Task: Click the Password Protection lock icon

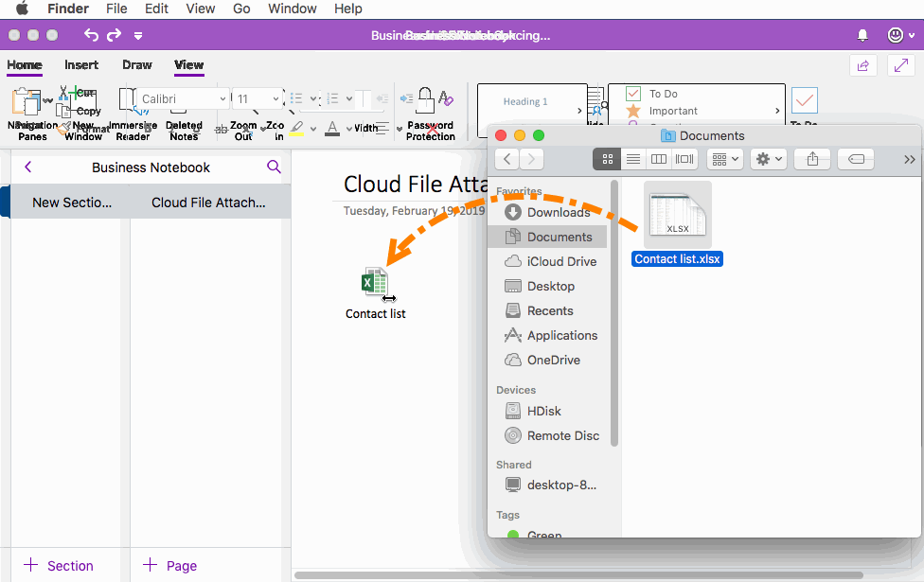Action: [x=425, y=99]
